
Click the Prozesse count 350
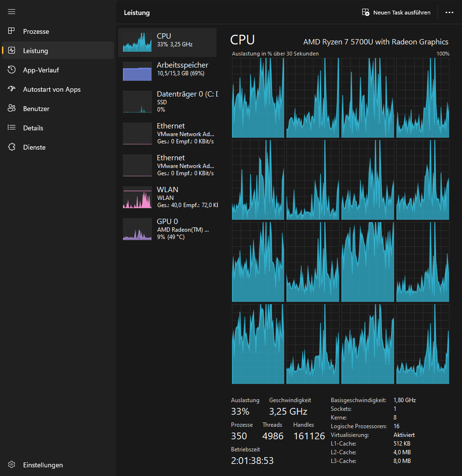click(x=239, y=436)
